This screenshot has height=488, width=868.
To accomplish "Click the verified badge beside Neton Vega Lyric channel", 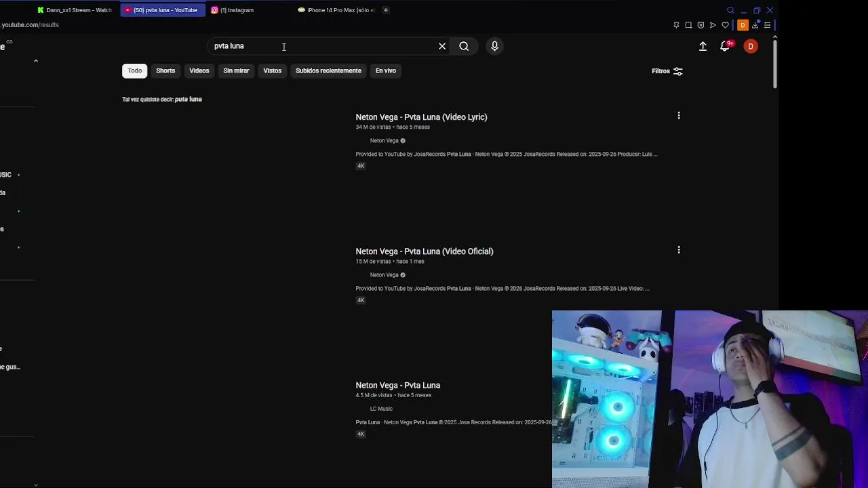I will point(403,141).
